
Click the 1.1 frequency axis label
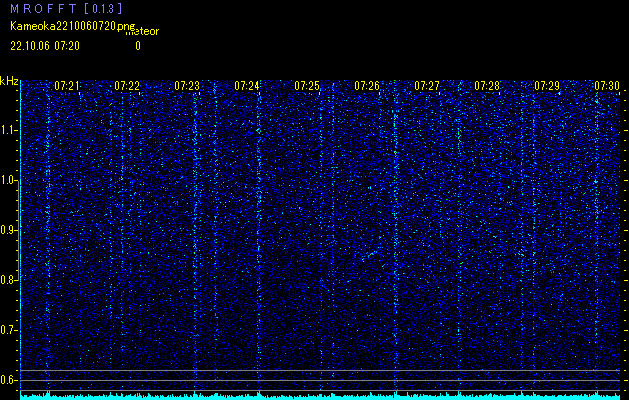pos(9,130)
